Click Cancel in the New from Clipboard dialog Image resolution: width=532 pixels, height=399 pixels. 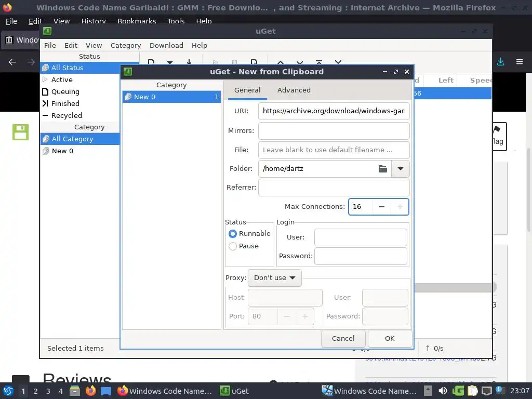(343, 339)
